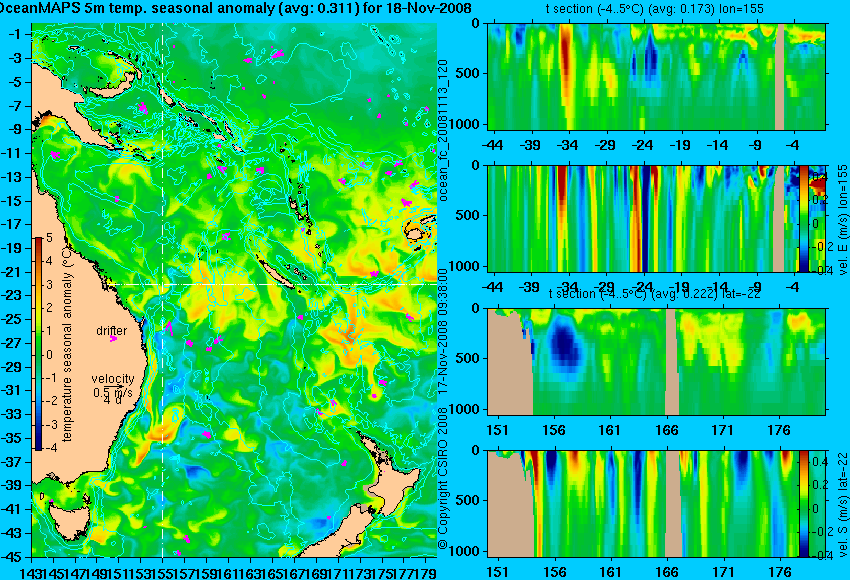850x580 pixels.
Task: Click the OceanMAPS 5m temp. seasonal anomaly title
Action: coord(235,8)
